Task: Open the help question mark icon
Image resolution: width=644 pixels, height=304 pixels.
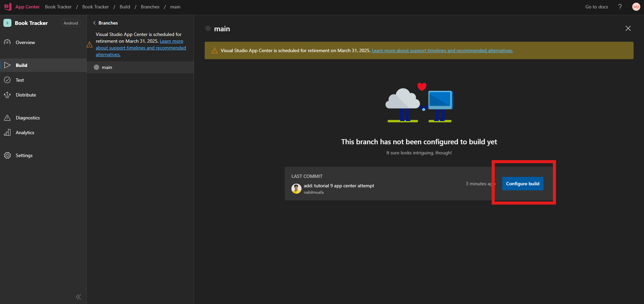Action: pyautogui.click(x=620, y=7)
